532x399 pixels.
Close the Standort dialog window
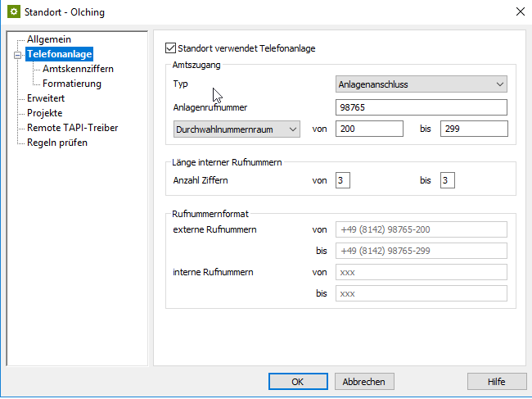point(518,12)
